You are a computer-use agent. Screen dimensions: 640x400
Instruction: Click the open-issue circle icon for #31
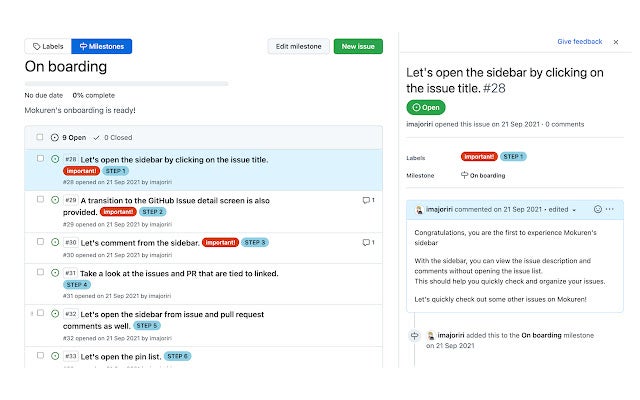click(55, 273)
